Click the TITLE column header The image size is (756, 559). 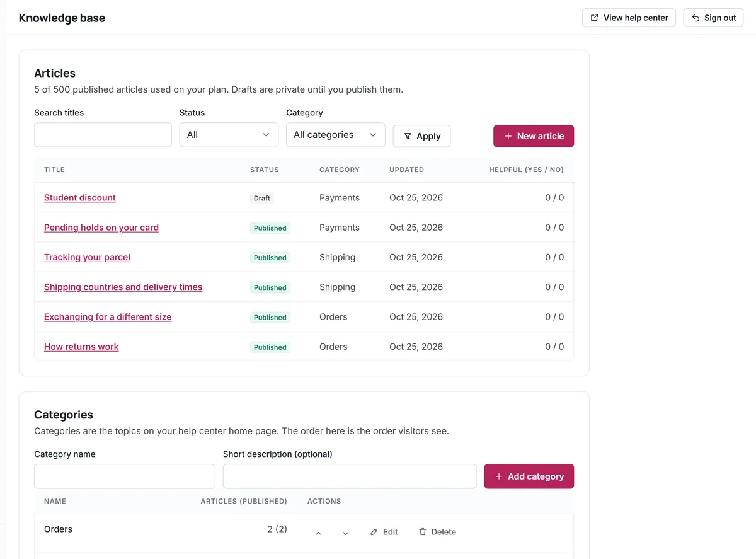[54, 170]
